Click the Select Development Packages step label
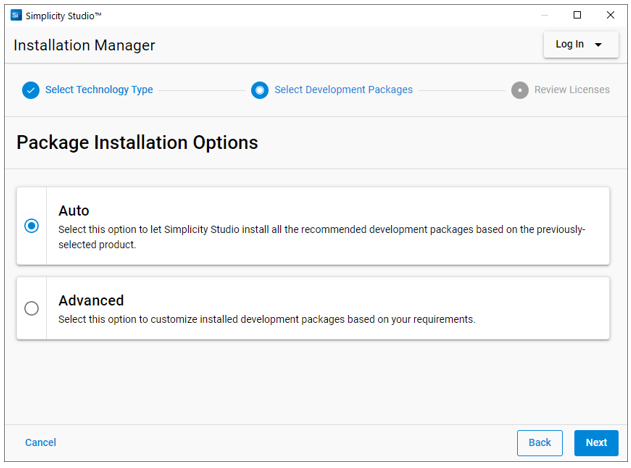This screenshot has width=631, height=468. [343, 90]
